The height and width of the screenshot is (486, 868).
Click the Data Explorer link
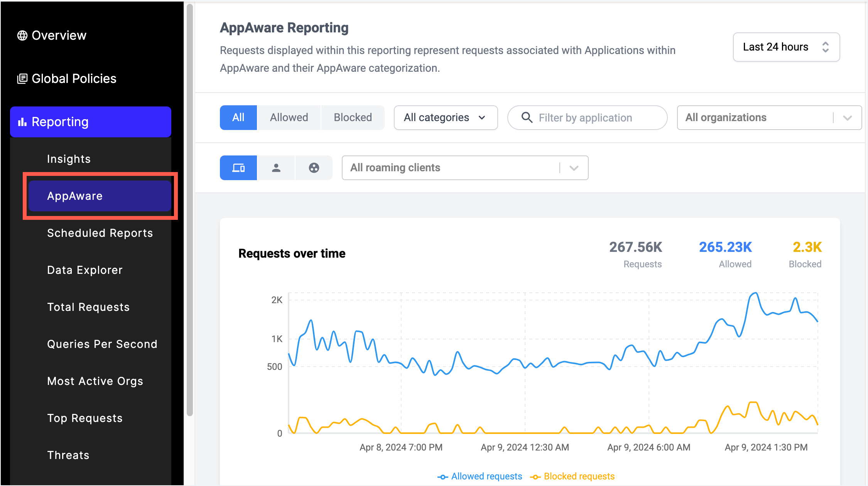point(84,270)
